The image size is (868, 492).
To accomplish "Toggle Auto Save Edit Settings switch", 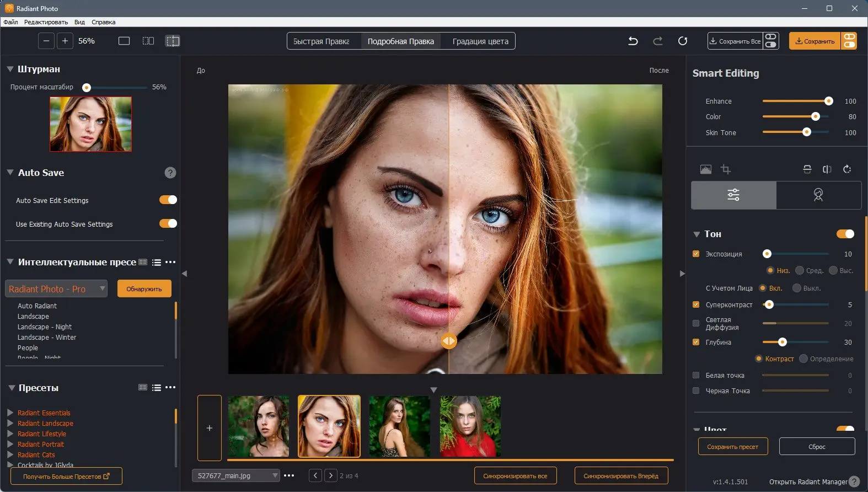I will click(168, 200).
